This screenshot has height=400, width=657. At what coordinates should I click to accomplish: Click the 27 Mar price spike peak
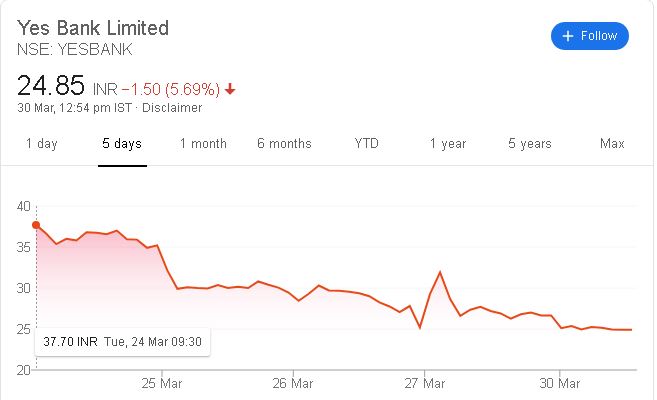pyautogui.click(x=440, y=272)
